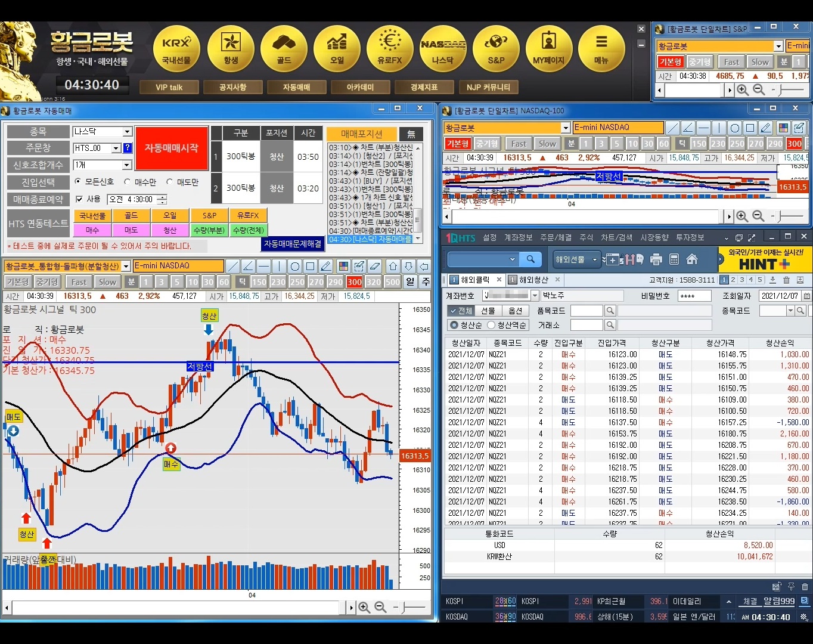Expand the 해외선물 dropdown in 1QHTS toolbar

pyautogui.click(x=594, y=259)
